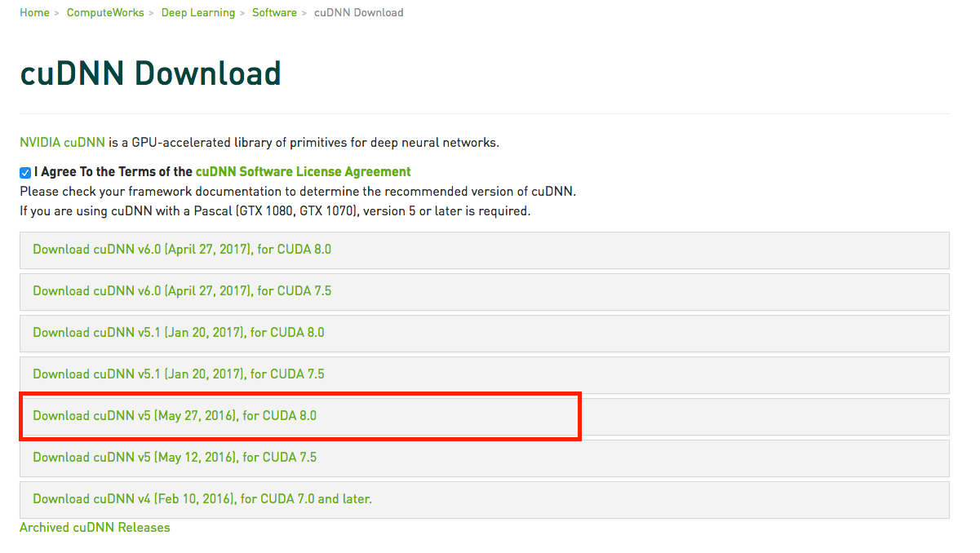Open the cuDNN Software License Agreement link
The width and height of the screenshot is (980, 553).
[x=303, y=172]
